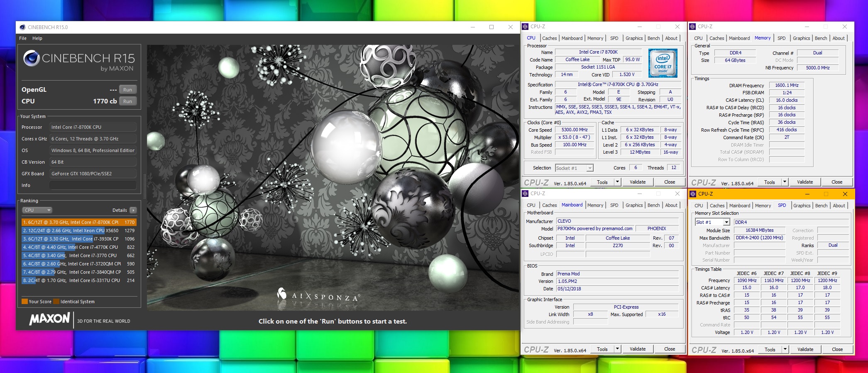868x373 pixels.
Task: Open the File menu in Cinebench
Action: [x=23, y=38]
